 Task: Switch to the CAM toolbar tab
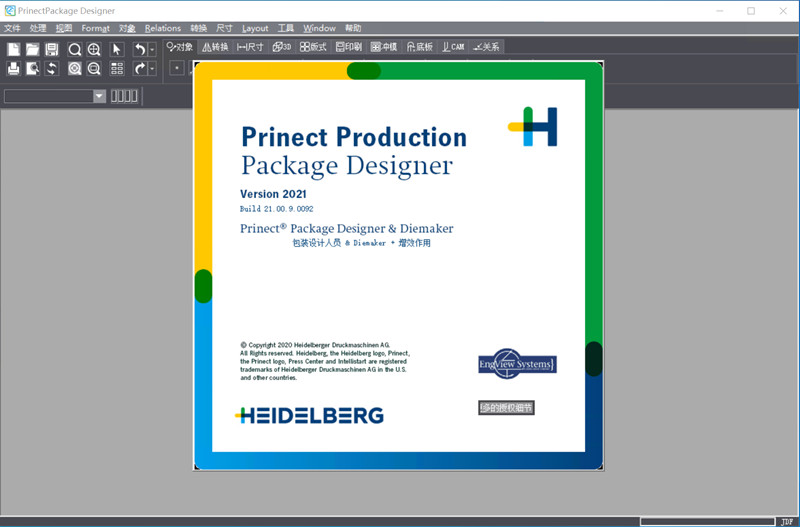click(453, 47)
